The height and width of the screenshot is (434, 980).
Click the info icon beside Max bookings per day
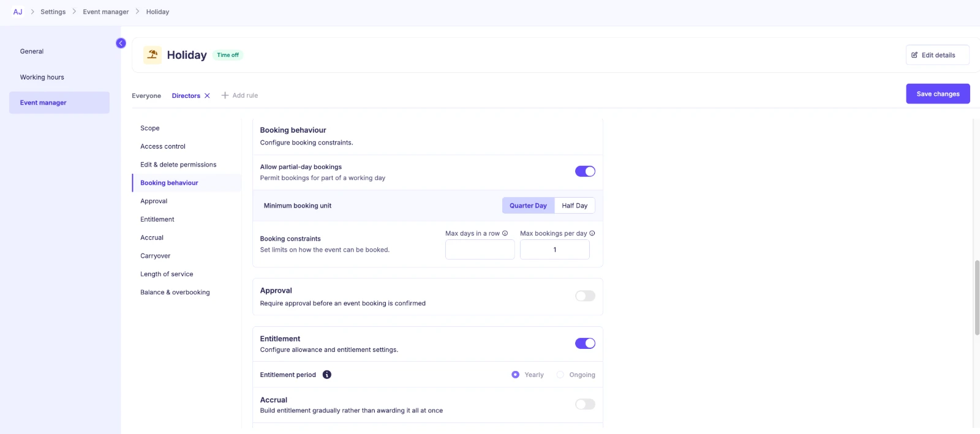click(x=592, y=233)
